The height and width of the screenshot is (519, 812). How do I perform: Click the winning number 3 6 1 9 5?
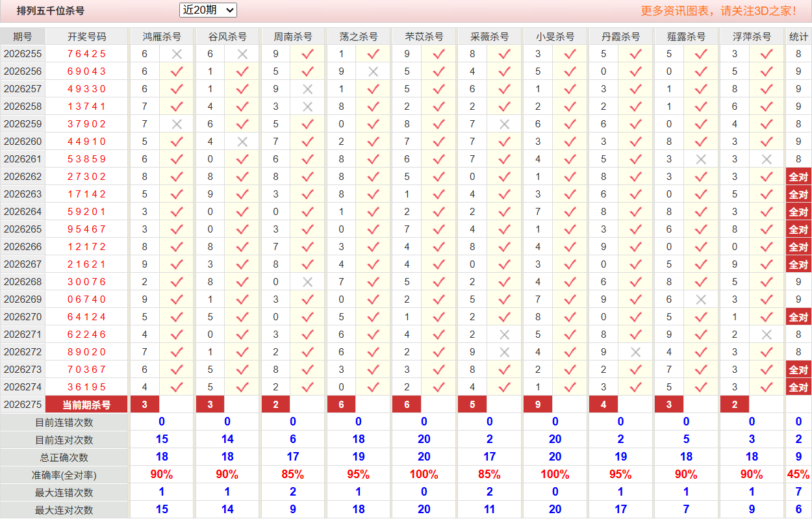pos(86,387)
